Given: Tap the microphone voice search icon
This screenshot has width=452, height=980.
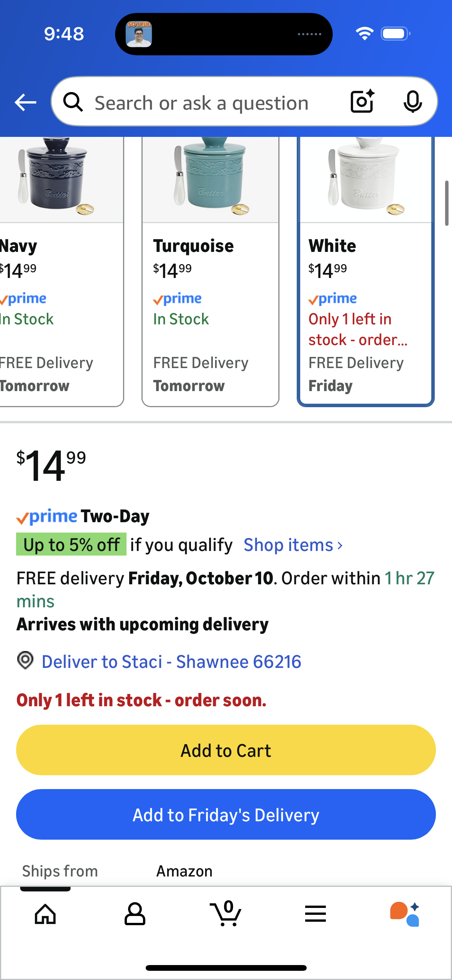Looking at the screenshot, I should 413,102.
